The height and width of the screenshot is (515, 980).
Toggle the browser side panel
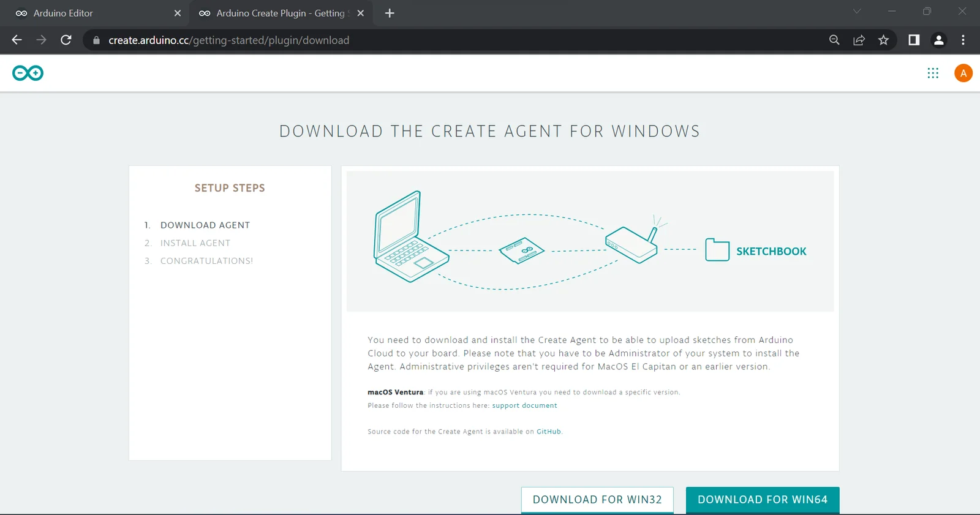pyautogui.click(x=914, y=40)
